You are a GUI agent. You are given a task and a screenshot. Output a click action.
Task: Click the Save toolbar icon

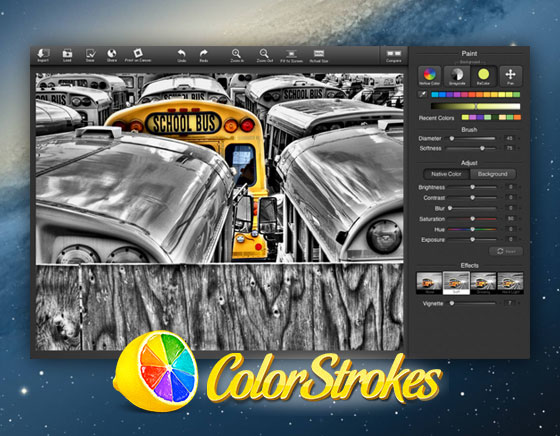[x=90, y=56]
